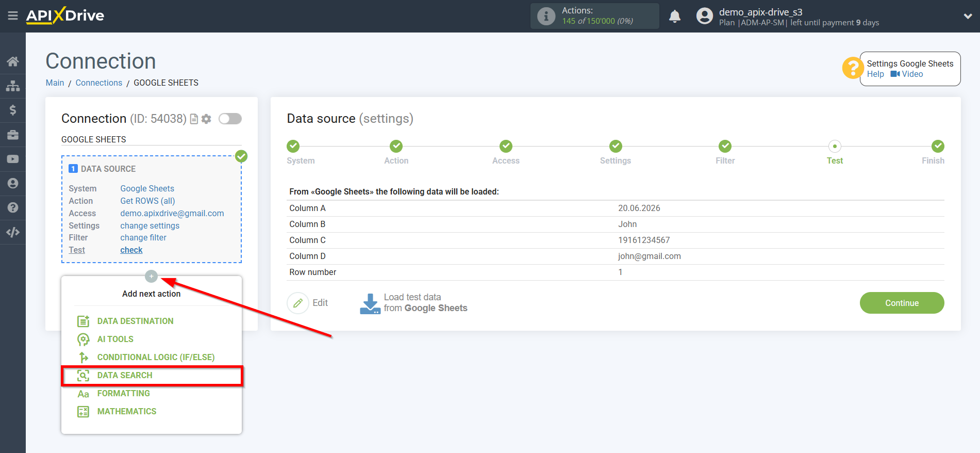The image size is (980, 453).
Task: Click the green Continue button
Action: coord(902,303)
